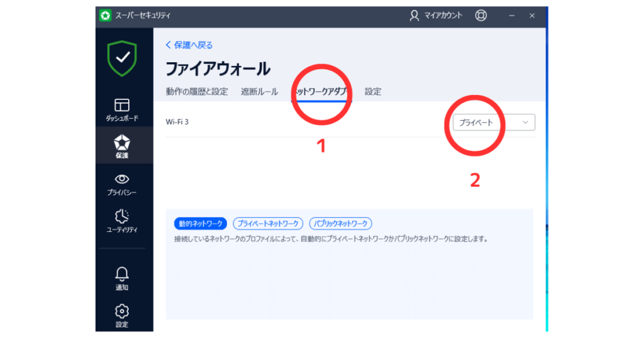
Task: Switch to 動作の履歴と設定 tab
Action: click(196, 92)
